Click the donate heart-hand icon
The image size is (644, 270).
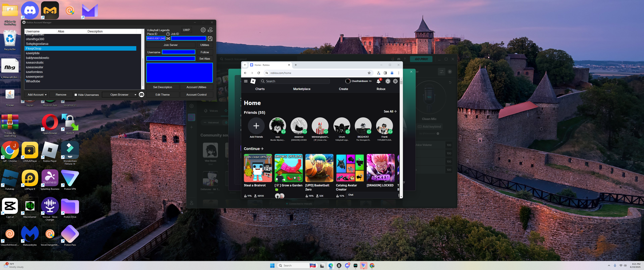[x=210, y=30]
